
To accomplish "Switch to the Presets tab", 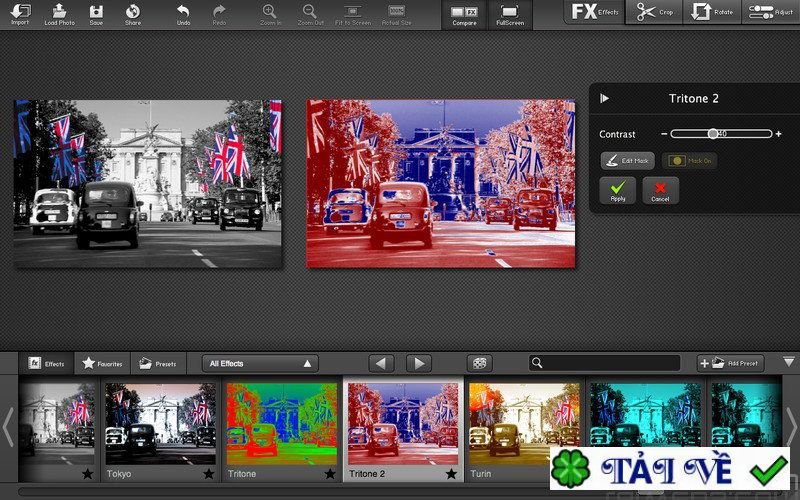I will [x=158, y=363].
